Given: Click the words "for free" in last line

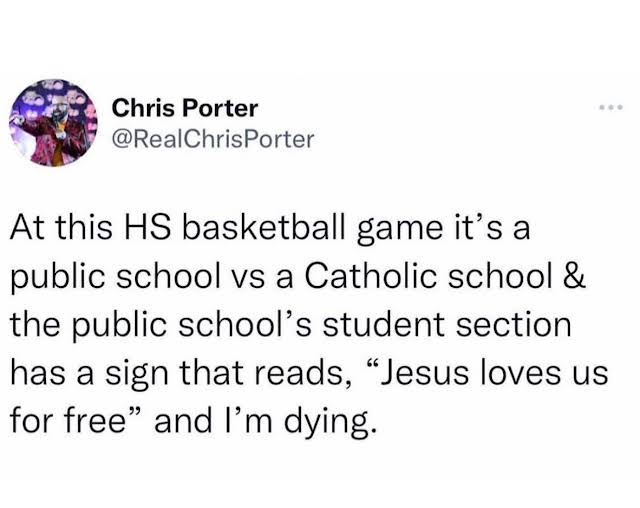Looking at the screenshot, I should (x=67, y=421).
